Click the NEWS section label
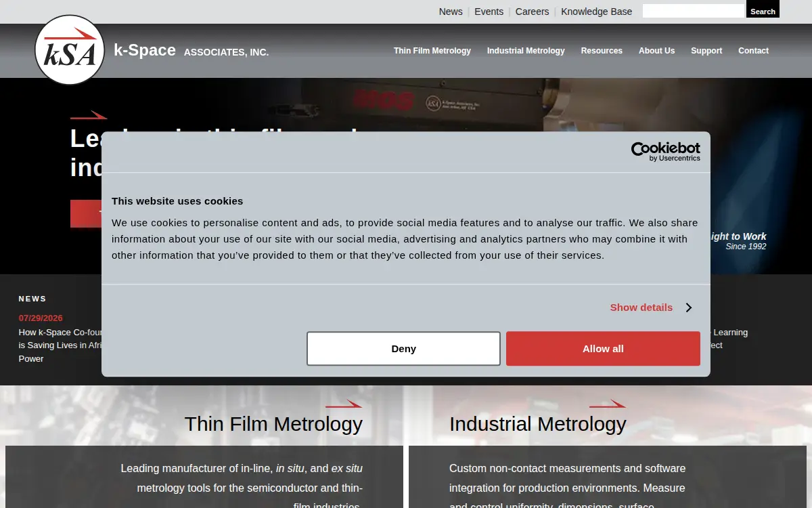This screenshot has height=508, width=812. tap(32, 299)
